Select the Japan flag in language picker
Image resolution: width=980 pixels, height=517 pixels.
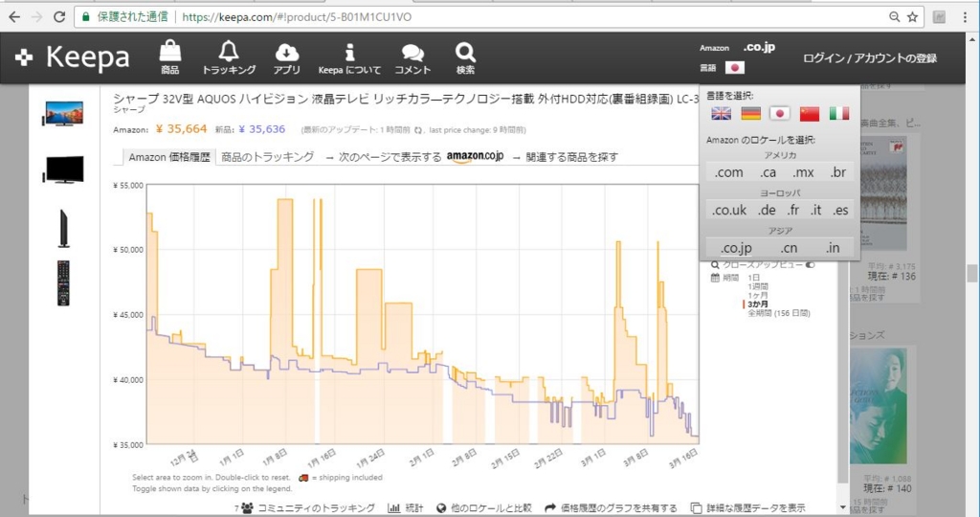(x=779, y=113)
